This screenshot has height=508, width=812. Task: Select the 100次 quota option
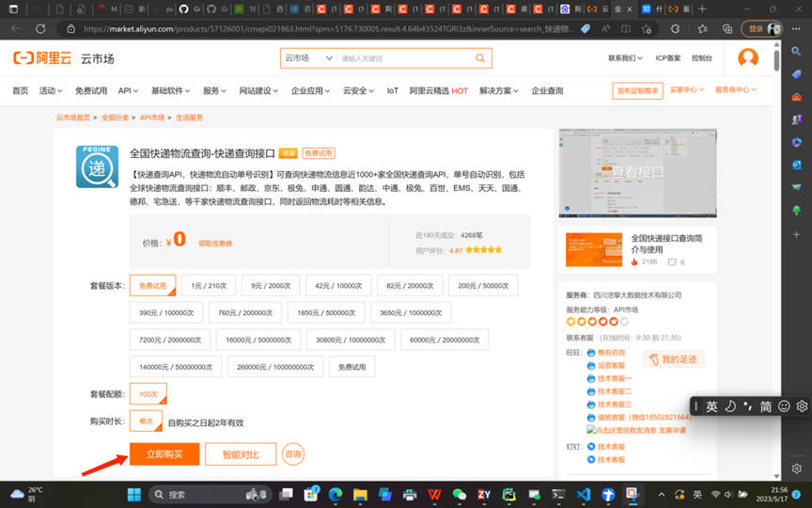point(148,394)
